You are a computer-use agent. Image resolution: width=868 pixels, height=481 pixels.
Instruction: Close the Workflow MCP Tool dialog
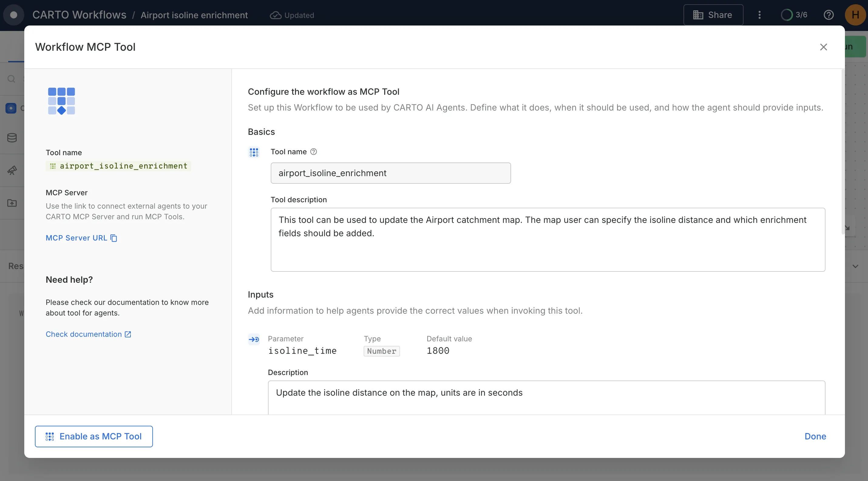(823, 47)
